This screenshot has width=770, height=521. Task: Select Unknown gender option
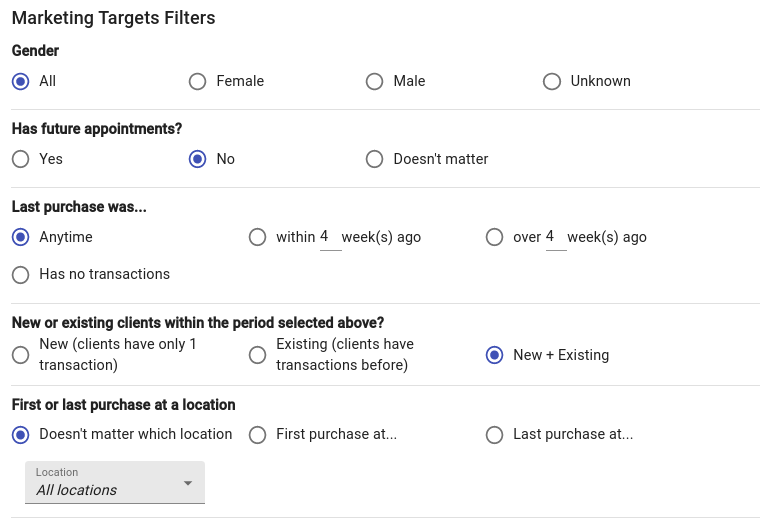[x=552, y=81]
